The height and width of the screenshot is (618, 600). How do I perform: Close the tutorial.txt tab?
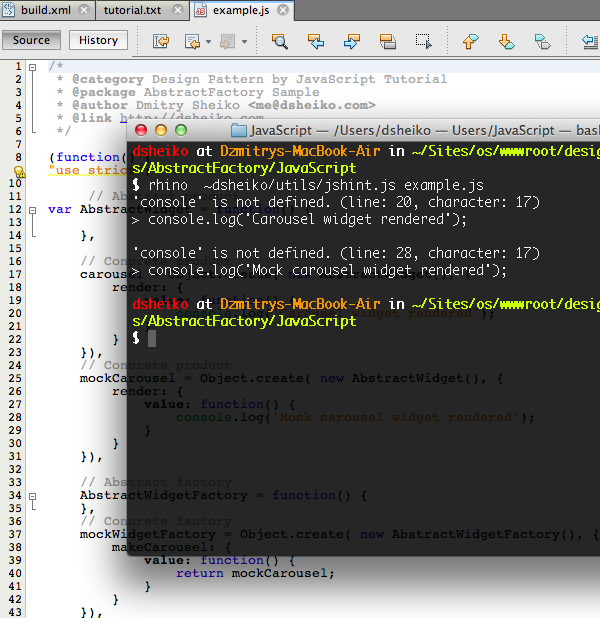click(x=178, y=10)
